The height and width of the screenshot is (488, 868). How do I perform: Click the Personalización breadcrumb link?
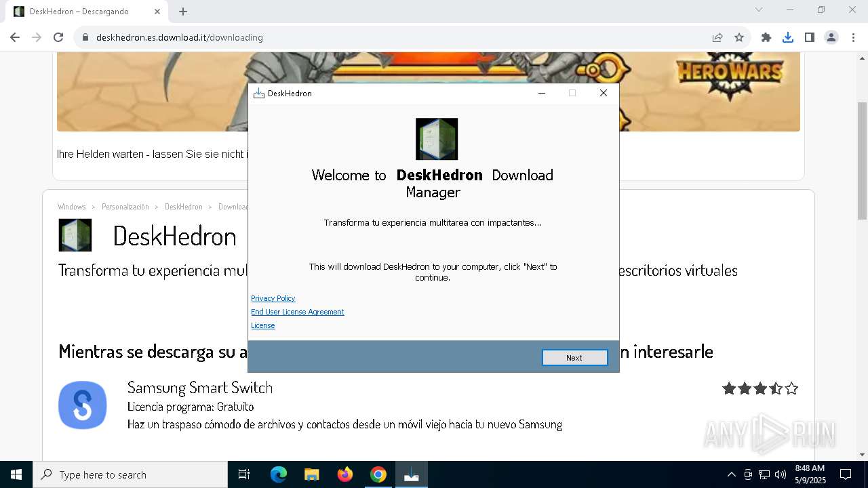click(125, 207)
